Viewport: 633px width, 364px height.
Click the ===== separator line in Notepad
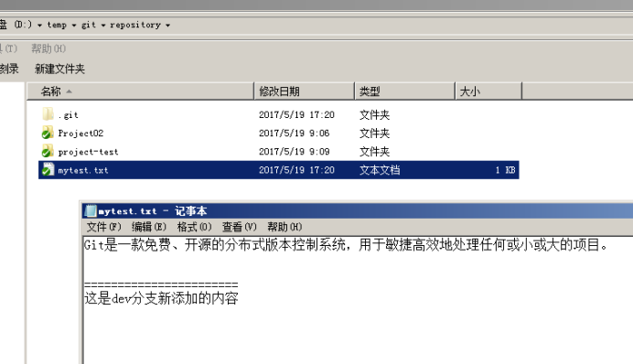pos(161,284)
